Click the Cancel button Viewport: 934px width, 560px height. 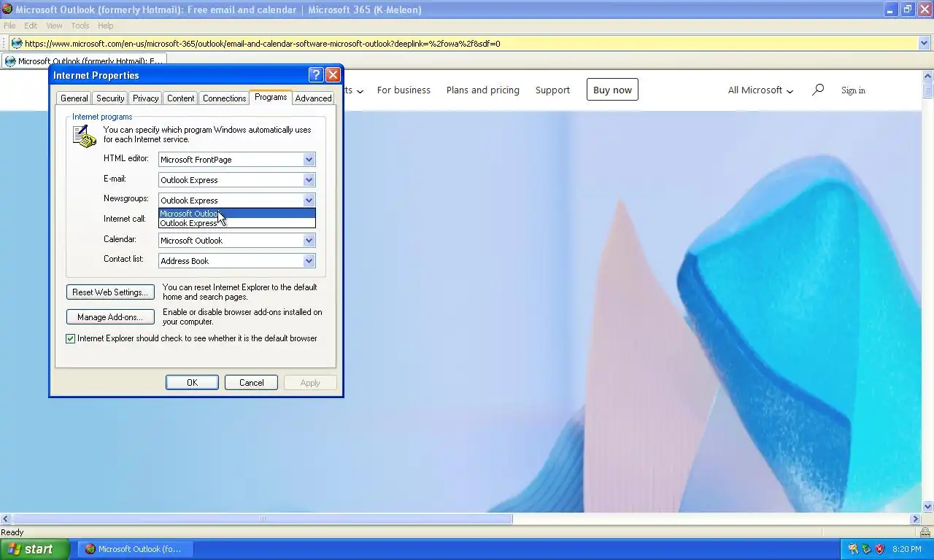pos(252,383)
